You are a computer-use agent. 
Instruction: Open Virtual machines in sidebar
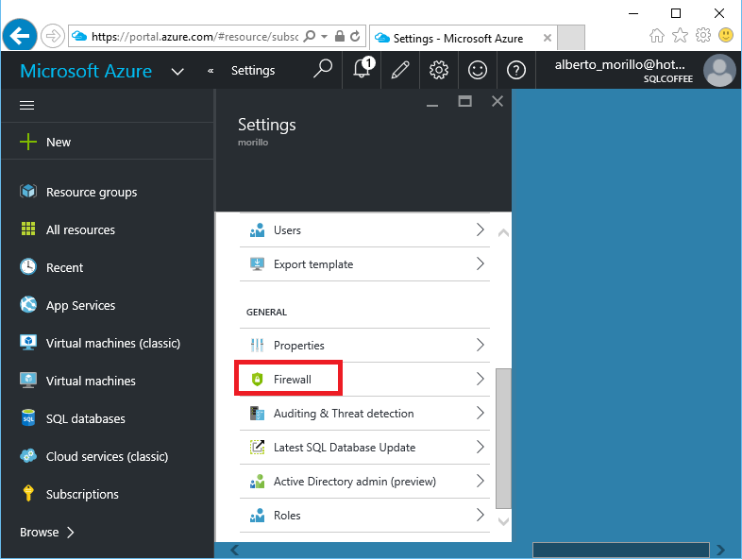108,381
